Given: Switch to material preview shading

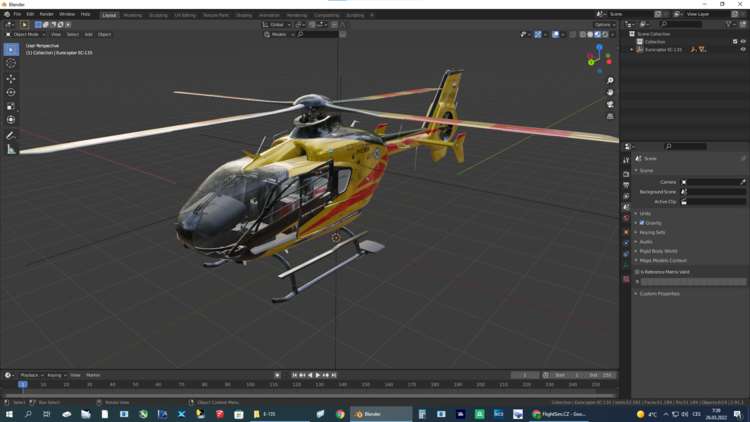Looking at the screenshot, I should (x=598, y=34).
